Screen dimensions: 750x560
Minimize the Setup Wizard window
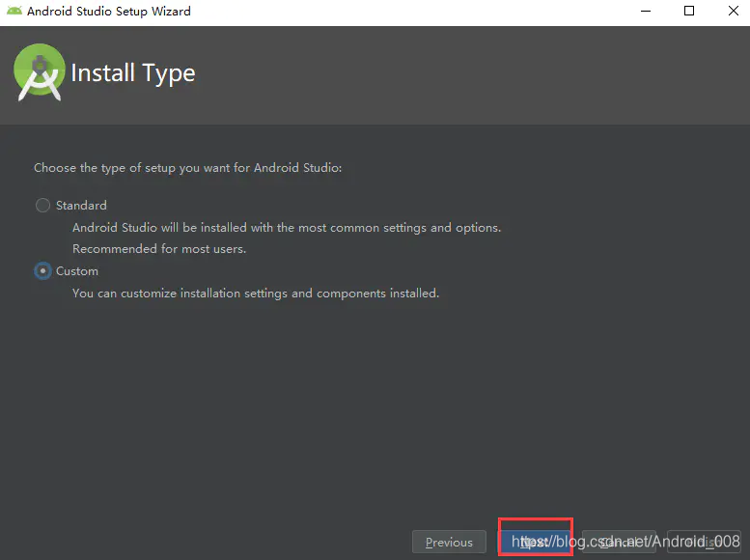coord(646,11)
